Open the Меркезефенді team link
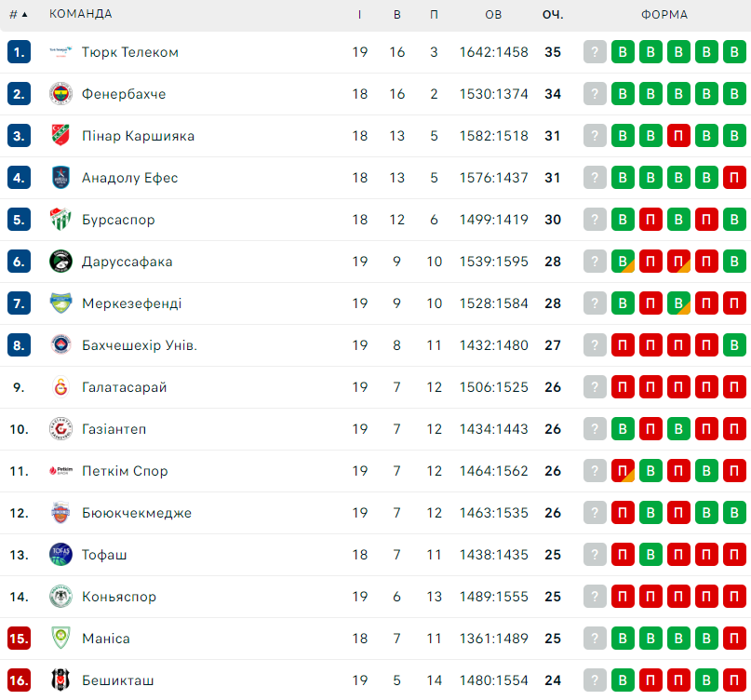Viewport: 751px width, 700px height. click(132, 303)
